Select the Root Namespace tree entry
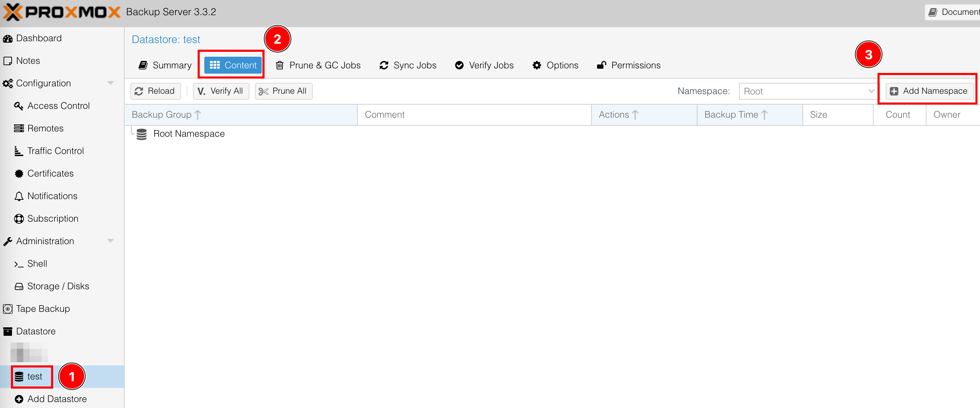The height and width of the screenshot is (408, 980). pos(189,134)
